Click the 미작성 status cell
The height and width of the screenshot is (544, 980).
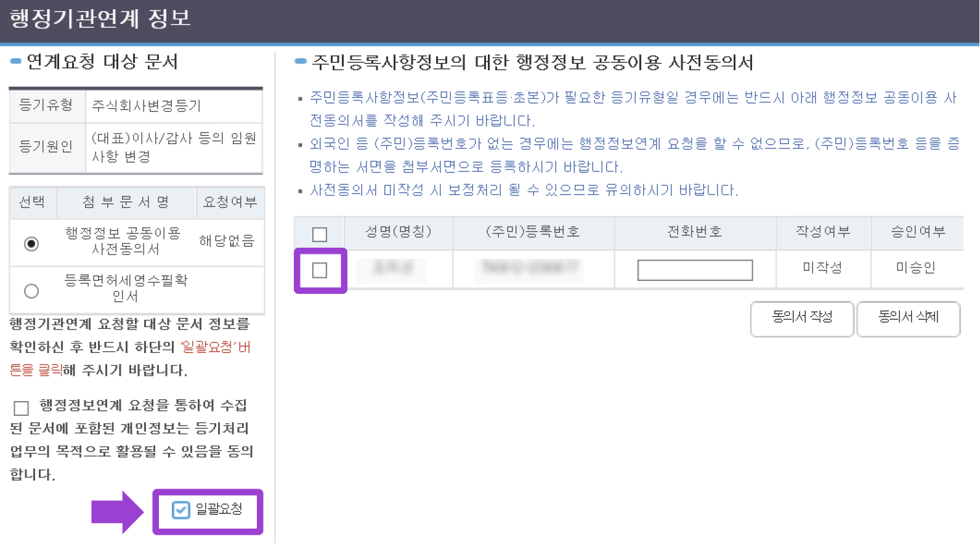coord(822,267)
